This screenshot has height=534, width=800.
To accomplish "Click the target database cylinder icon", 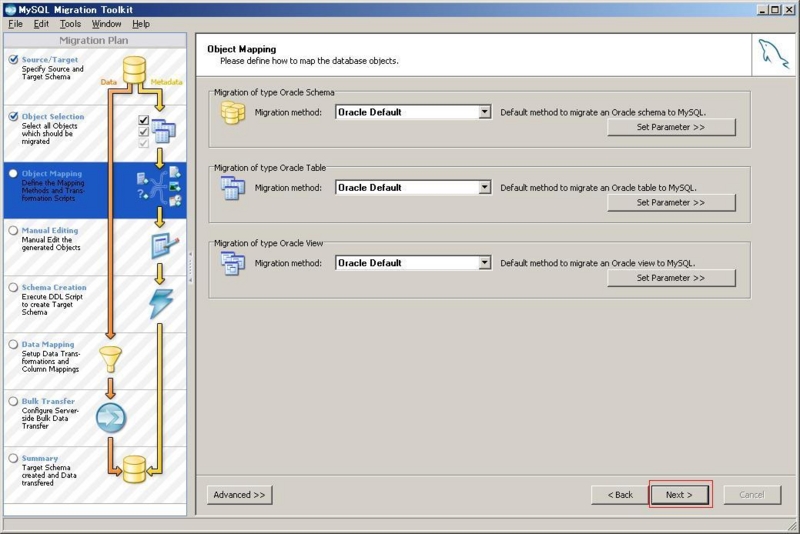I will click(x=135, y=469).
